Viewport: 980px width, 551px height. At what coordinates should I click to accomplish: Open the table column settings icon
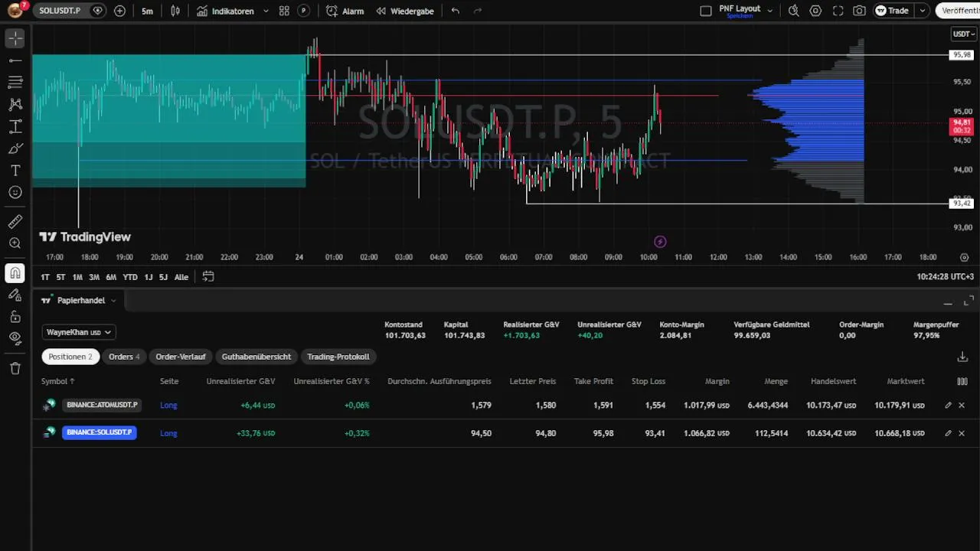(x=962, y=381)
